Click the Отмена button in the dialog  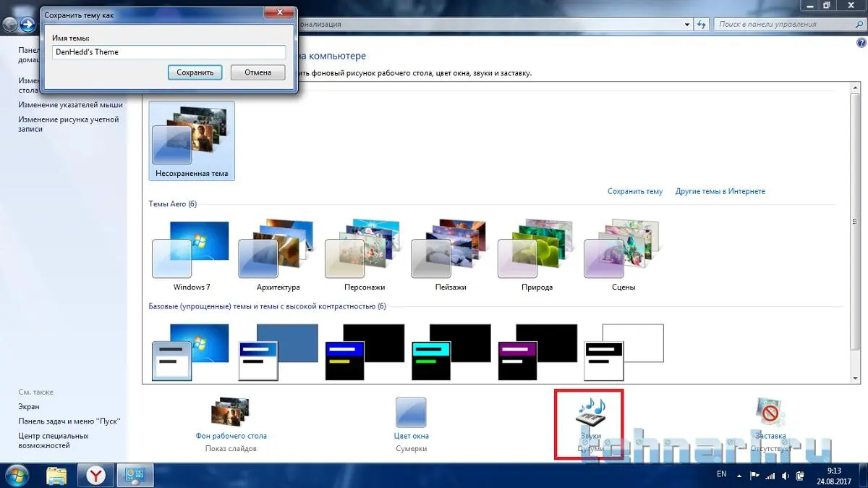coord(258,72)
